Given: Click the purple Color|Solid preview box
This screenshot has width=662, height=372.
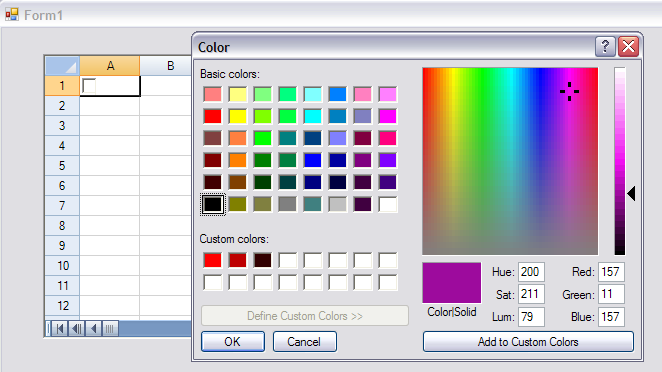Looking at the screenshot, I should 452,282.
